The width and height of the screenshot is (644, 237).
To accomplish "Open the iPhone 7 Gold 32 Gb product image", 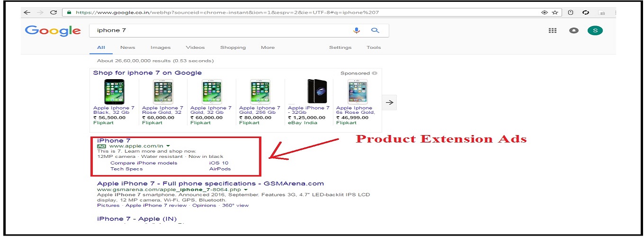I will click(x=212, y=91).
